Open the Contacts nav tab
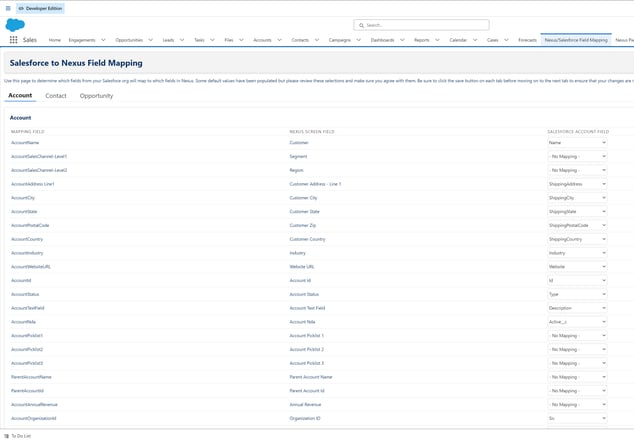This screenshot has width=634, height=442. 300,40
